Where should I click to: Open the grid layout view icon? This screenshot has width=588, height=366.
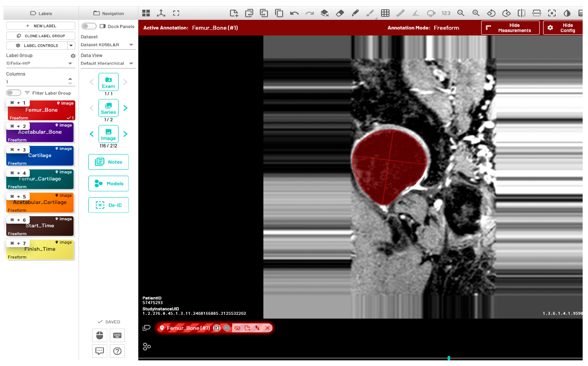click(x=146, y=13)
